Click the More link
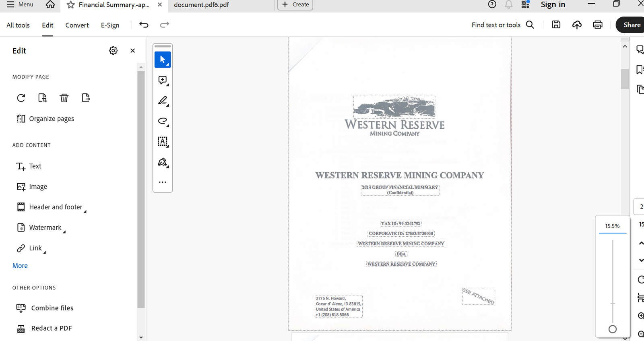 (20, 266)
